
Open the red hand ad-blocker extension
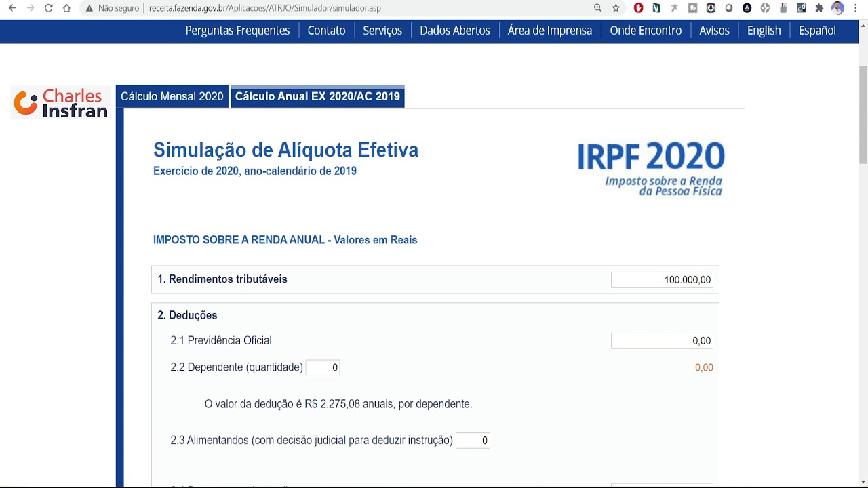(638, 8)
